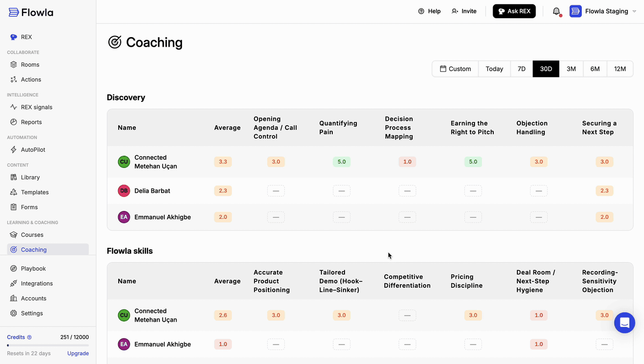
Task: Click Delia Barbat's 2.3 average score
Action: point(223,191)
